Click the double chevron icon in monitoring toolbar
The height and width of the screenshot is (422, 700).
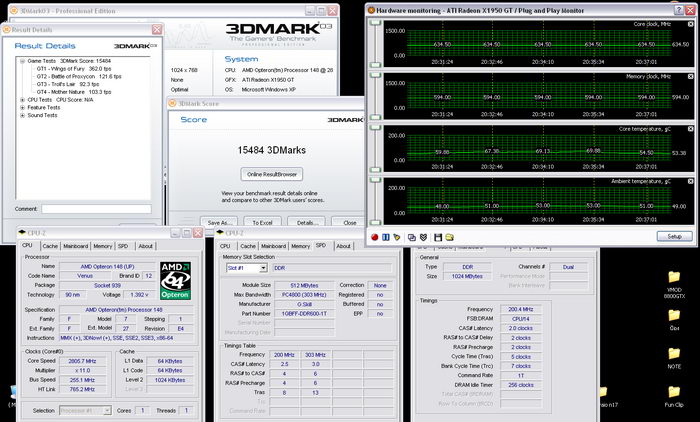coord(423,237)
